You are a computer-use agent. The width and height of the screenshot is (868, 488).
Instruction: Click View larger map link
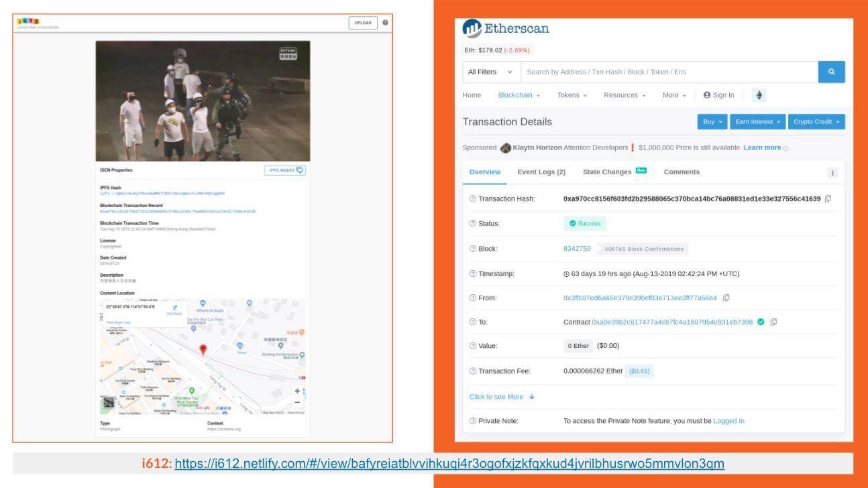tap(118, 322)
